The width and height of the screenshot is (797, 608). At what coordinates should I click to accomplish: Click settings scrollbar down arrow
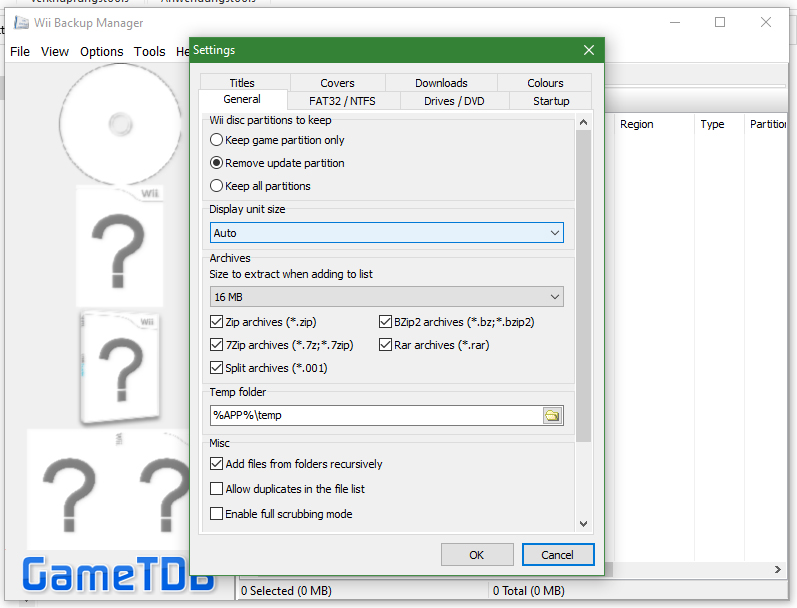click(584, 524)
